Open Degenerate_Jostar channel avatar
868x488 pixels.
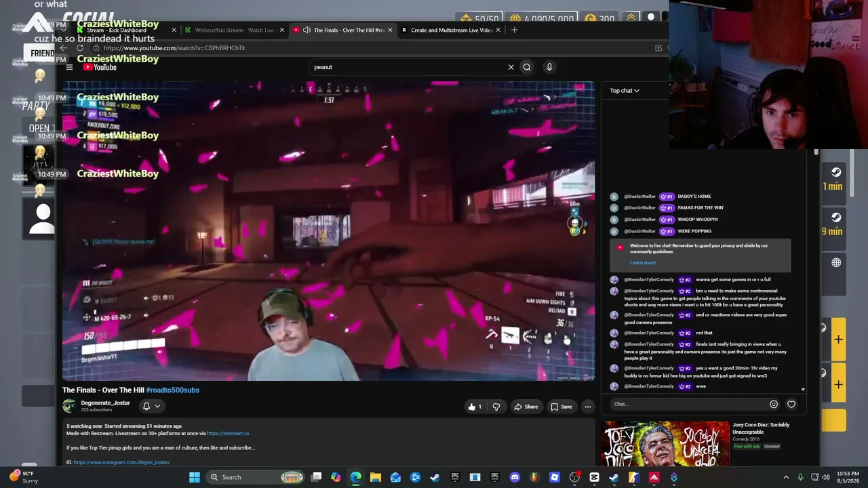pyautogui.click(x=69, y=406)
